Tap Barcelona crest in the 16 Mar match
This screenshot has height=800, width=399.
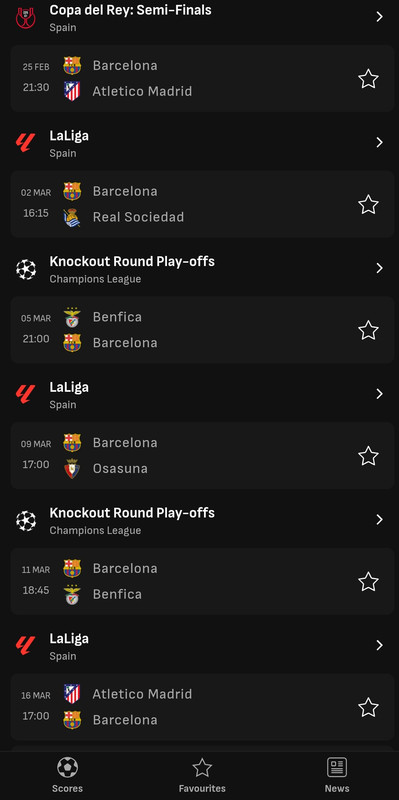72,720
